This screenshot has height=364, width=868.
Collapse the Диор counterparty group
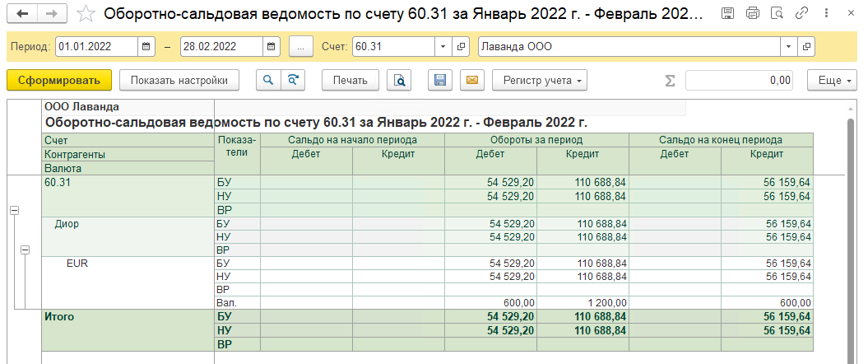click(x=25, y=250)
